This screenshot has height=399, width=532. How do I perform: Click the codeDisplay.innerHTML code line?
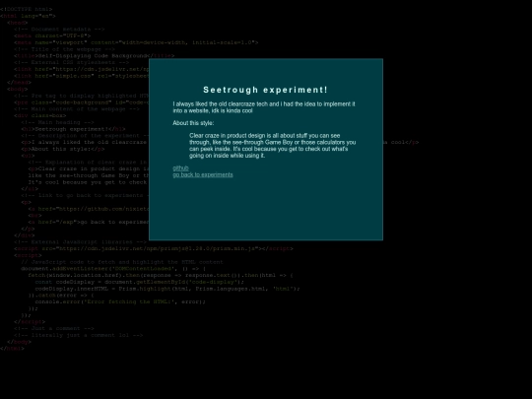tap(167, 289)
